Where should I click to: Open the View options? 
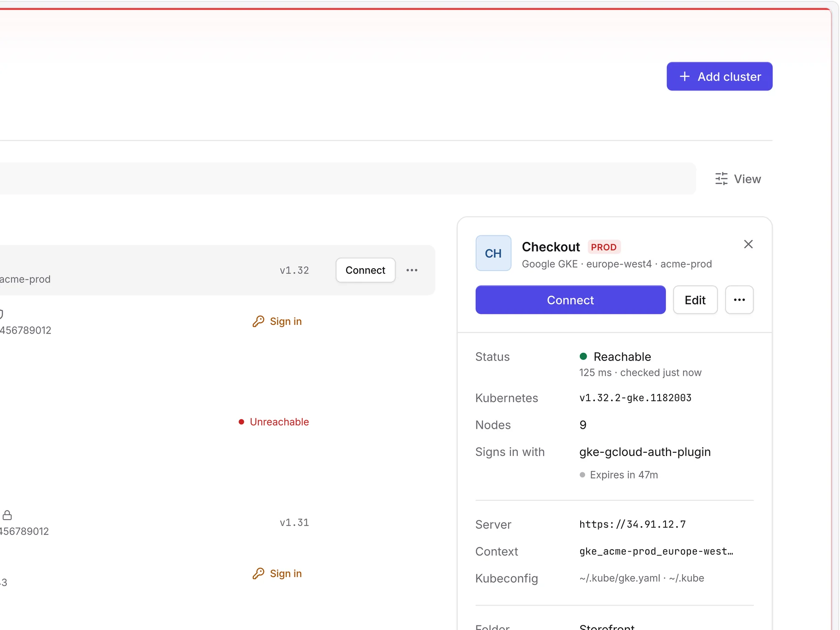pos(738,179)
